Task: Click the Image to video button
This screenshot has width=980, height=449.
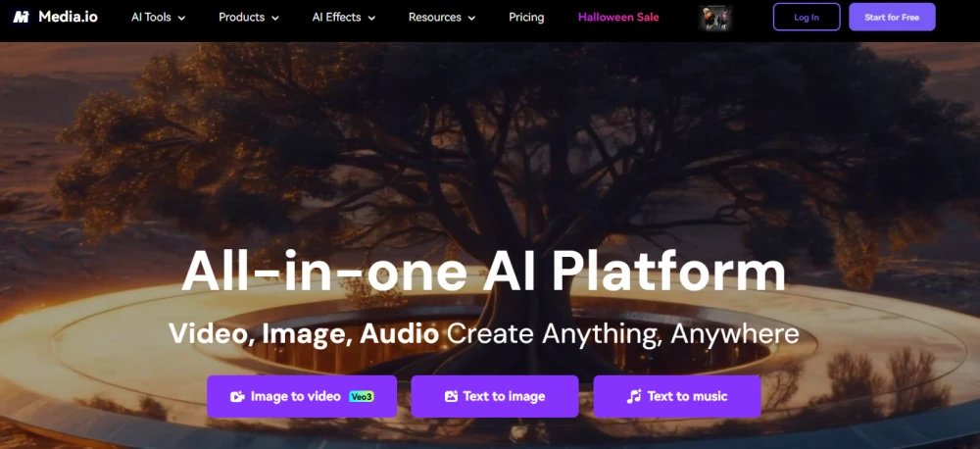Action: pos(302,396)
